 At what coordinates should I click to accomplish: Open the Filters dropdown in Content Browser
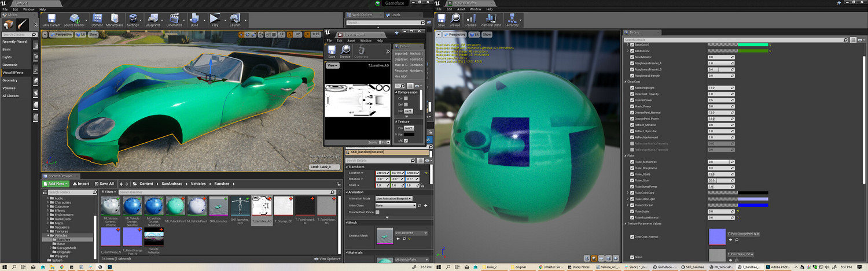[108, 192]
